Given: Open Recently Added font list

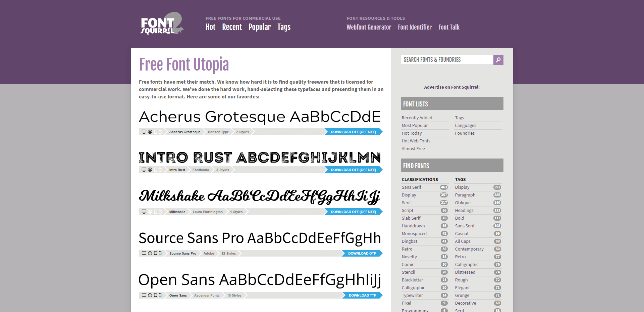Looking at the screenshot, I should coord(417,118).
